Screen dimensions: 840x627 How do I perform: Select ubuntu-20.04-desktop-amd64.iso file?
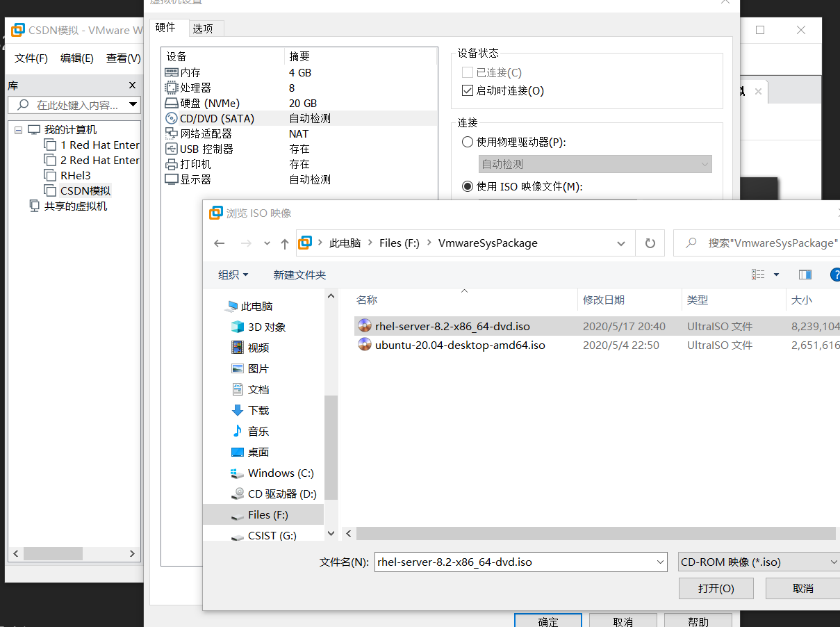[x=460, y=345]
